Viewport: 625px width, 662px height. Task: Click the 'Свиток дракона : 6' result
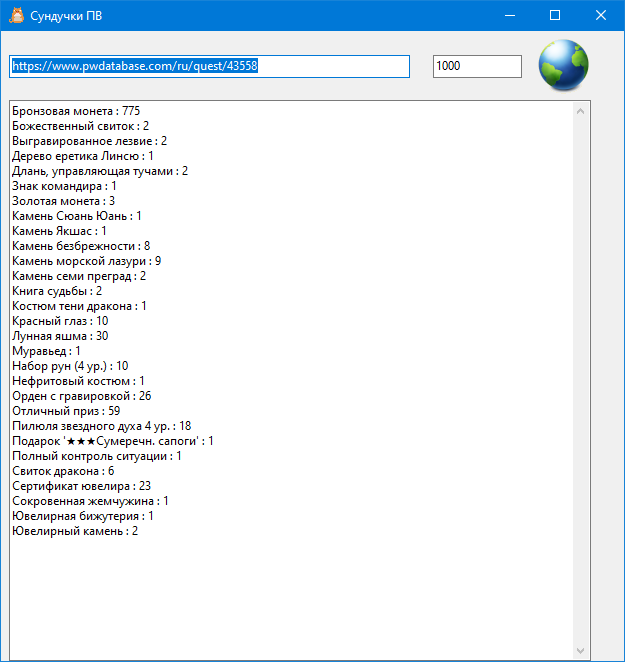pyautogui.click(x=63, y=471)
